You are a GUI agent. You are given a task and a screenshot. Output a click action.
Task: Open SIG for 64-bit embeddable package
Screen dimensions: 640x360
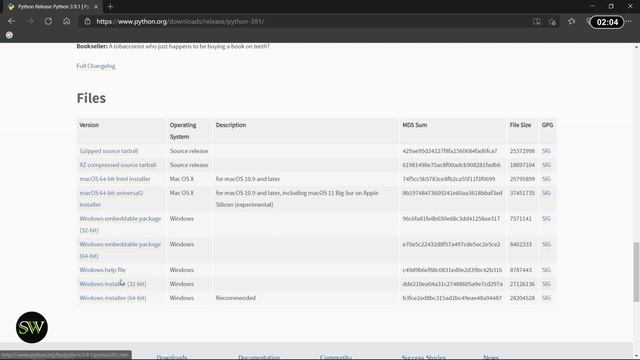546,244
